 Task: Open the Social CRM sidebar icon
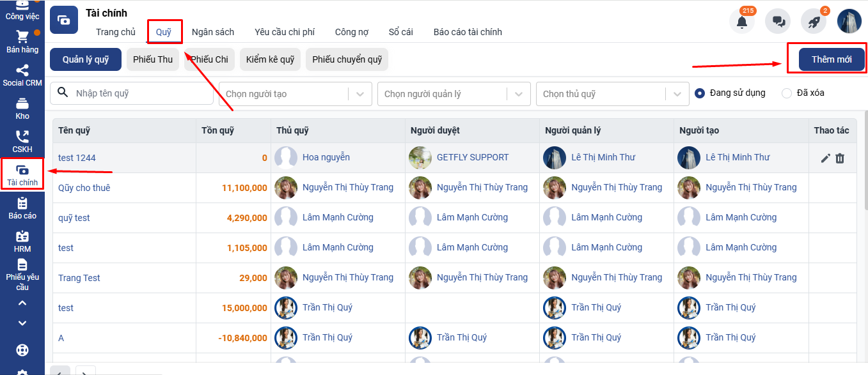point(22,75)
